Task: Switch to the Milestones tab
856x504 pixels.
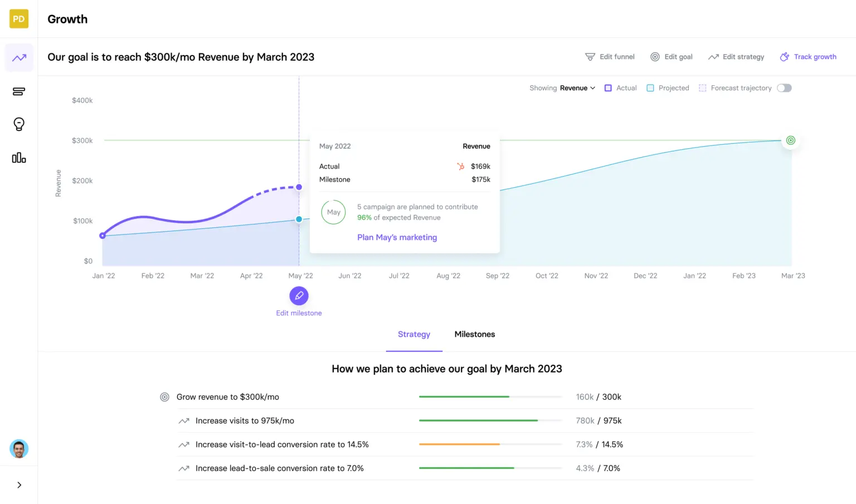Action: coord(474,334)
